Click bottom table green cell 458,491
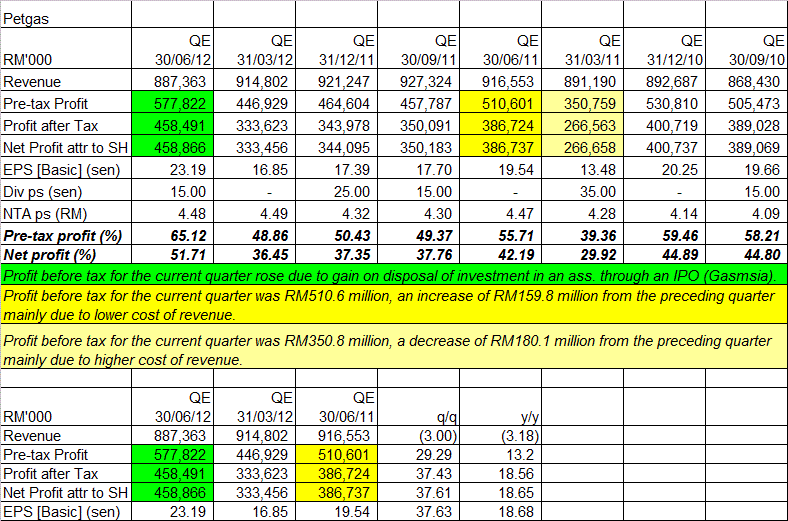The image size is (788, 521). pos(172,474)
